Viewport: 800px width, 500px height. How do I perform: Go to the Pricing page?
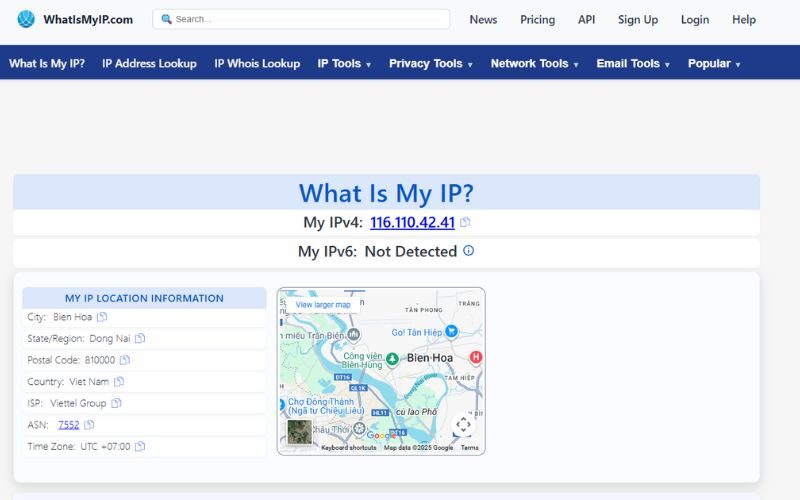click(x=537, y=19)
